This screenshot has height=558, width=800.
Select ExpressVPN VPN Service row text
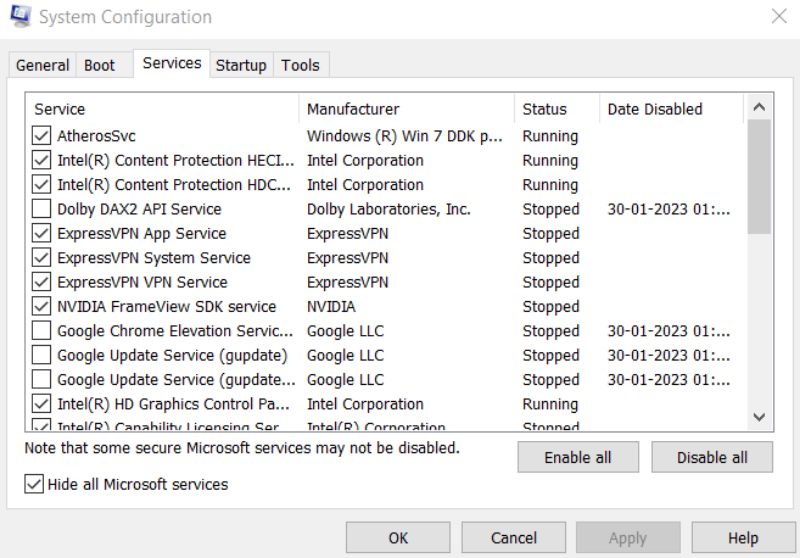(x=142, y=282)
